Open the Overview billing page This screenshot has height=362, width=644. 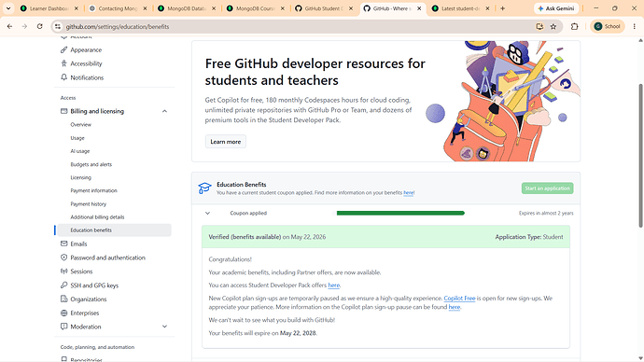pyautogui.click(x=80, y=124)
